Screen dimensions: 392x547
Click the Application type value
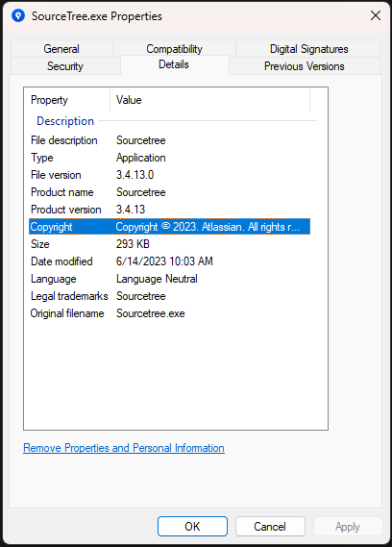[141, 158]
